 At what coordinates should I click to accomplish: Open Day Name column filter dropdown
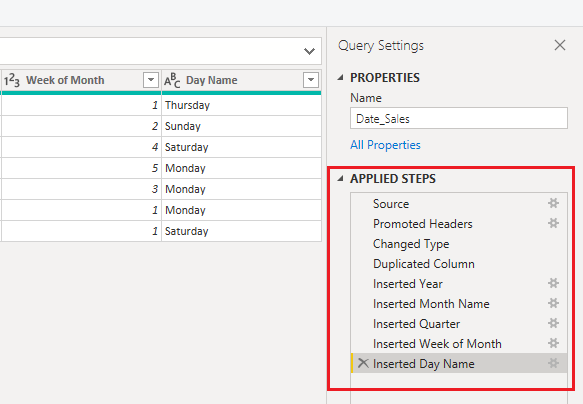311,80
